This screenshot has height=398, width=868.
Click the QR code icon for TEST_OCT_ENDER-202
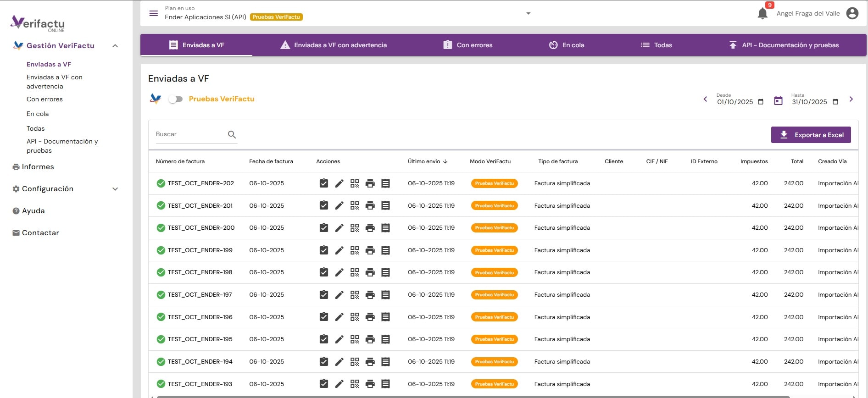355,183
